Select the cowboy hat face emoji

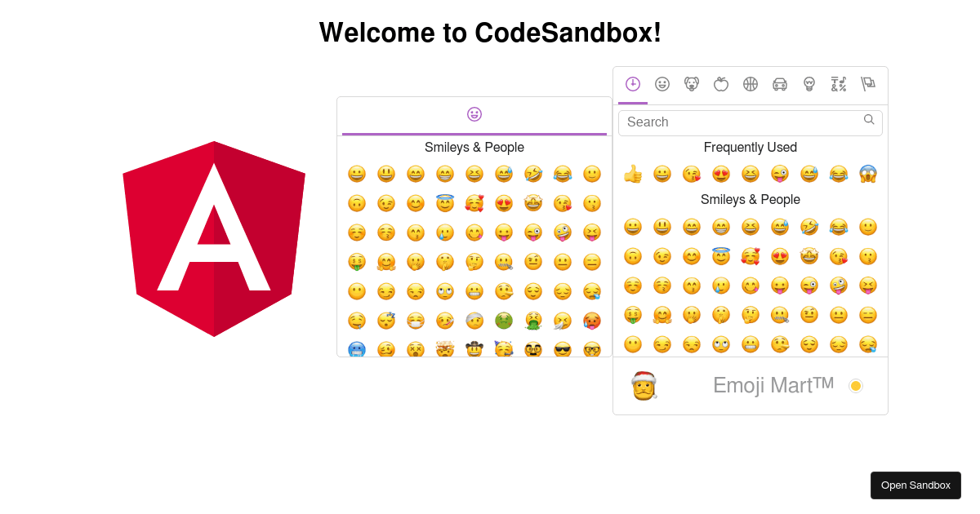coord(474,350)
